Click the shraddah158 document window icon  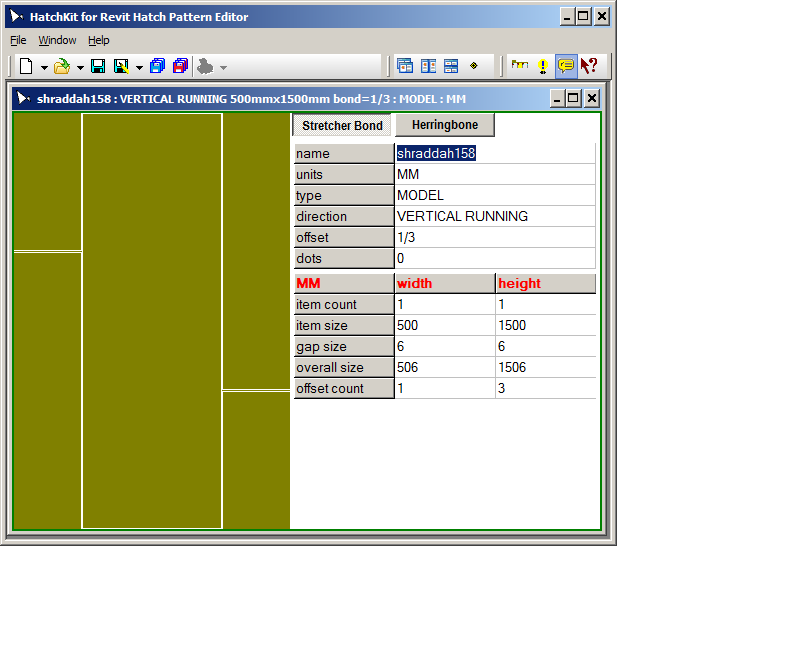tap(23, 98)
